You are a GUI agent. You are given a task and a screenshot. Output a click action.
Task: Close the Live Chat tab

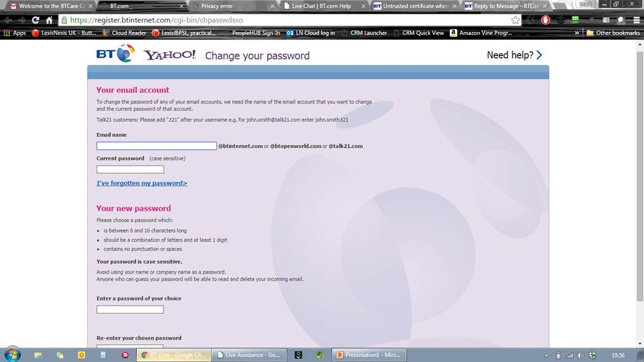[363, 6]
